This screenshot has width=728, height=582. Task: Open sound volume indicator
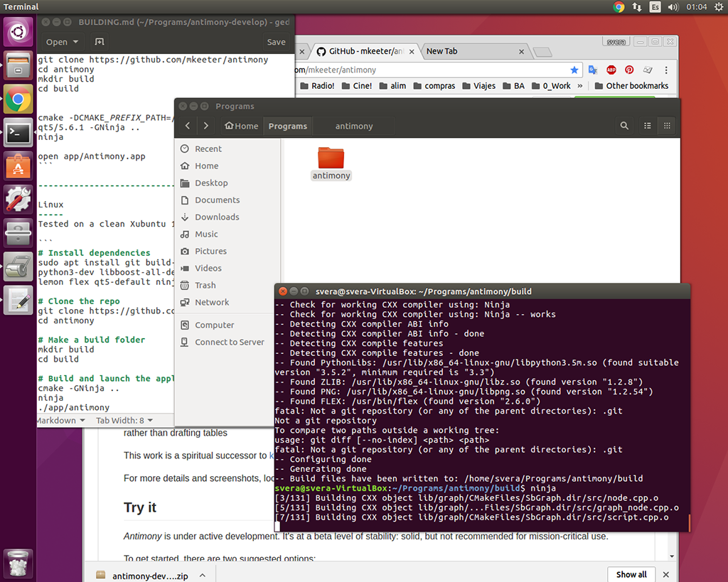point(673,6)
